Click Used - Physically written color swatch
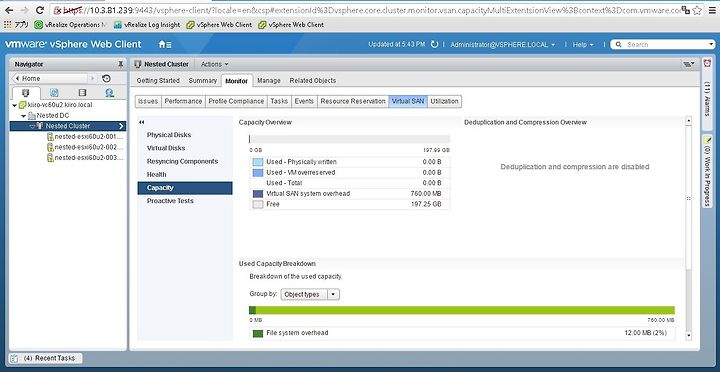Image resolution: width=720 pixels, height=372 pixels. (258, 162)
